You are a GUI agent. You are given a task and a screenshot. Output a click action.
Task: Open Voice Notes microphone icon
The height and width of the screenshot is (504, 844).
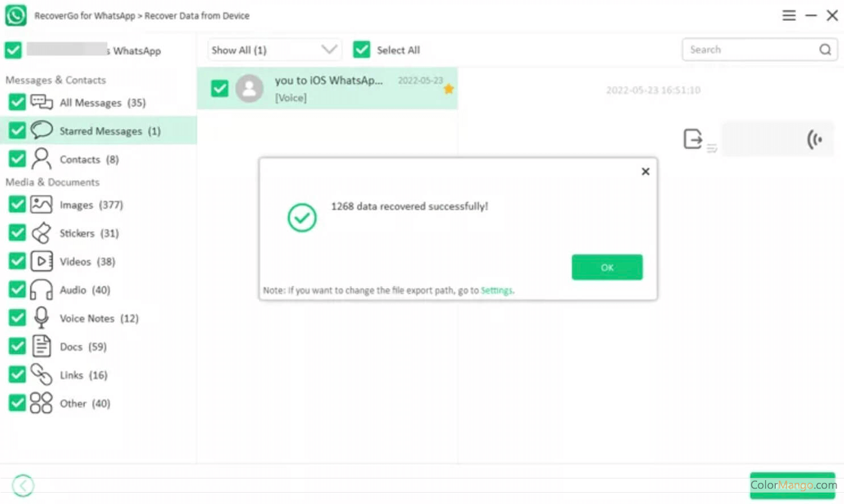pyautogui.click(x=41, y=318)
